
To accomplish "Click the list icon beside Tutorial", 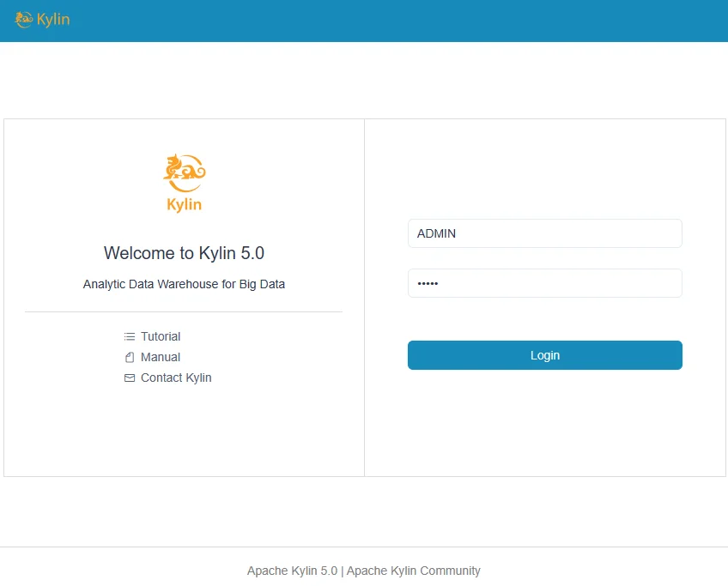I will [130, 337].
